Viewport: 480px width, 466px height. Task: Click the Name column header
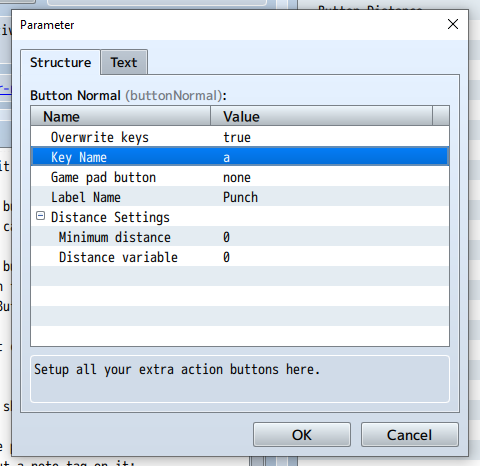pos(121,116)
